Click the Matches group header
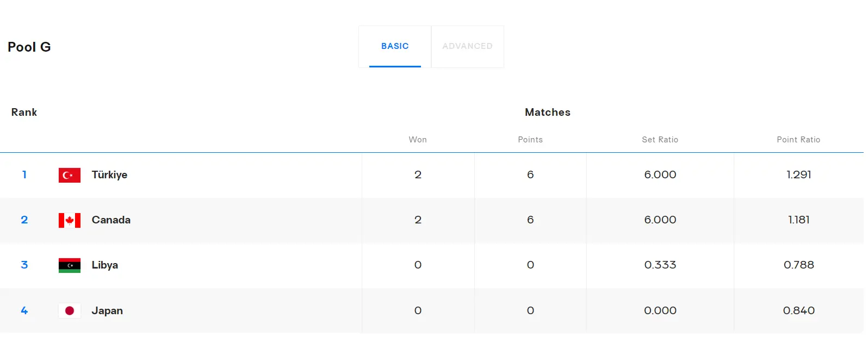The image size is (868, 343). tap(548, 113)
